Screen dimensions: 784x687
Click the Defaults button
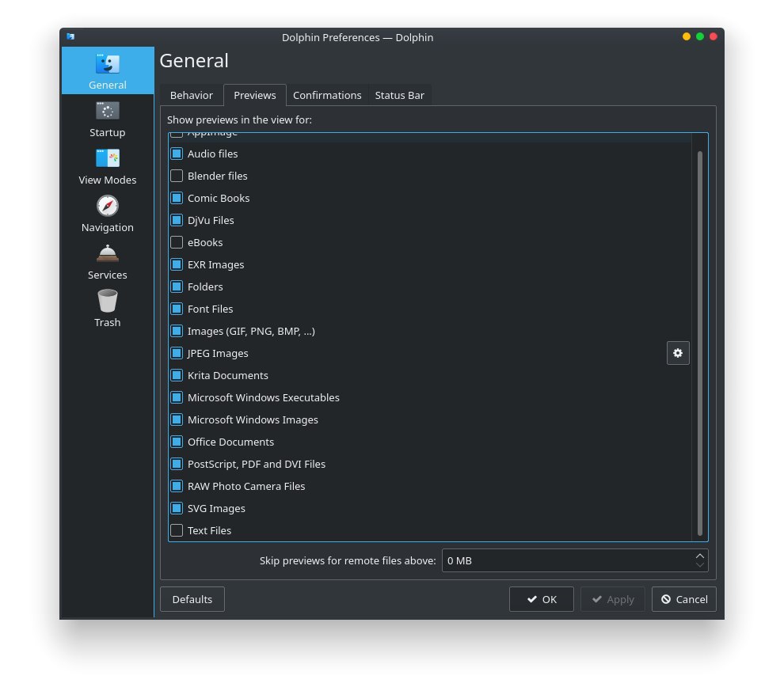(x=192, y=599)
